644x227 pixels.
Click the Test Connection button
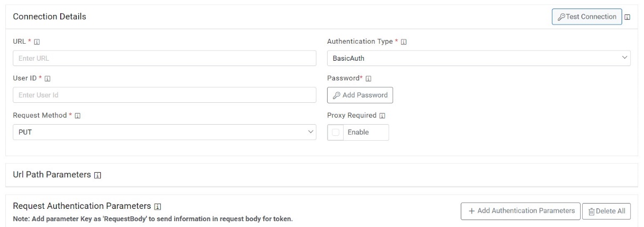pos(586,17)
